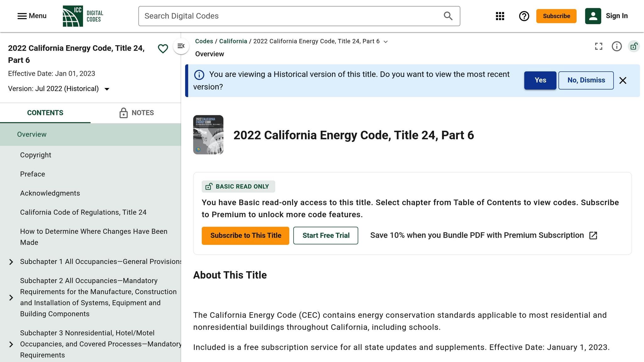Click the apps grid icon

click(500, 16)
